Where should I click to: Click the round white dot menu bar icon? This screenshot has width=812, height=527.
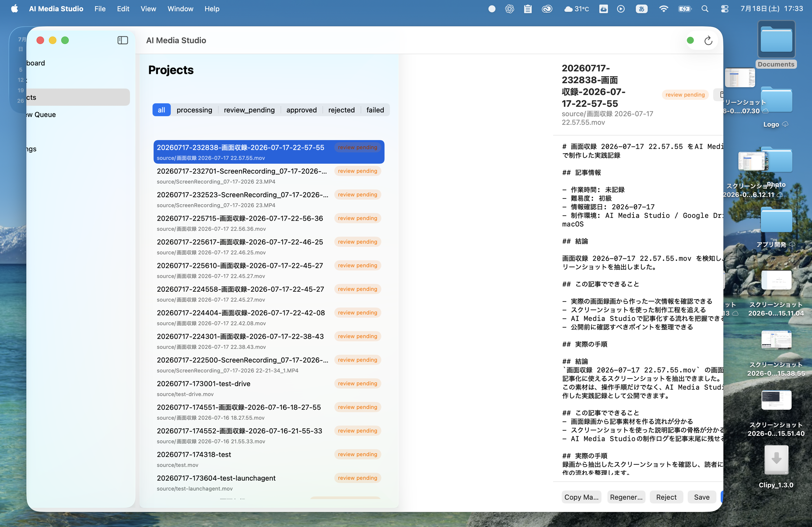[492, 9]
